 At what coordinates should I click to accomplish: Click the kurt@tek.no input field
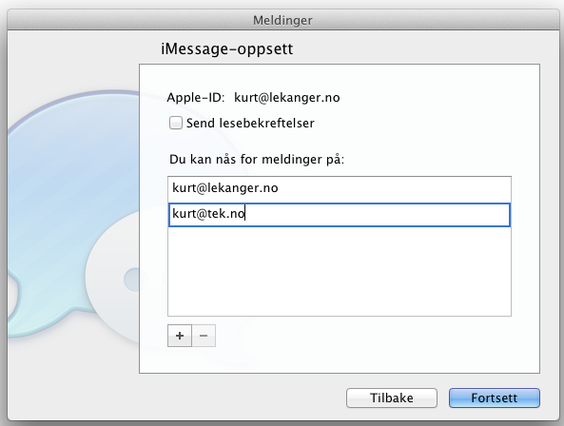[x=339, y=215]
